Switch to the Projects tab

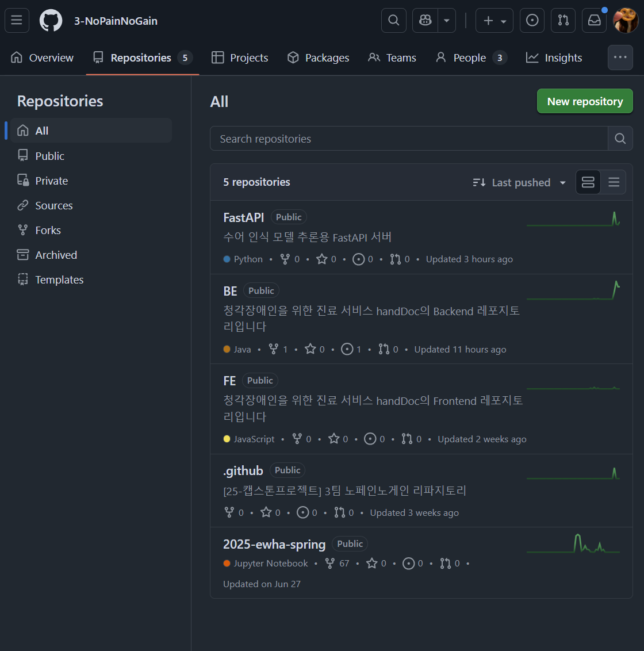click(240, 58)
